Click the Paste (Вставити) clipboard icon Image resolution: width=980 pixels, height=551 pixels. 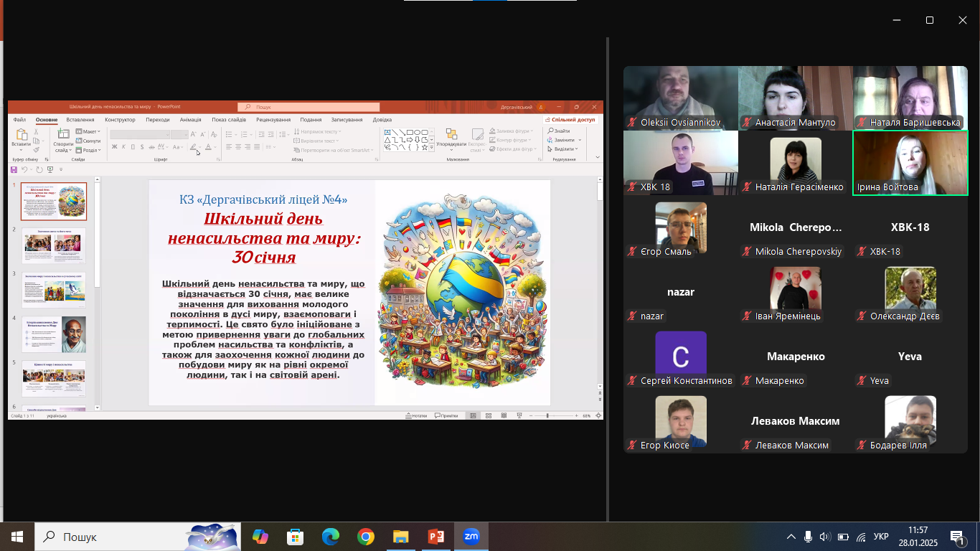(22, 134)
